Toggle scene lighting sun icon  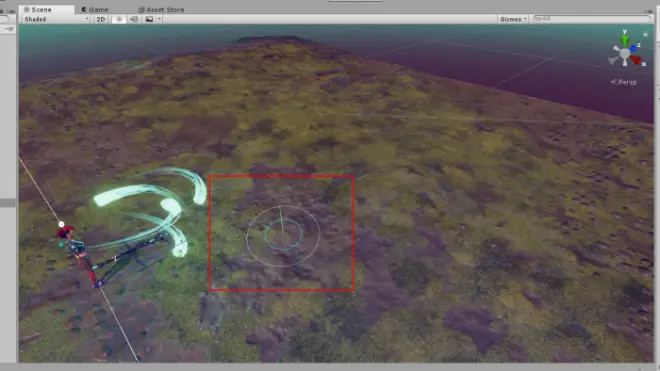(x=119, y=19)
